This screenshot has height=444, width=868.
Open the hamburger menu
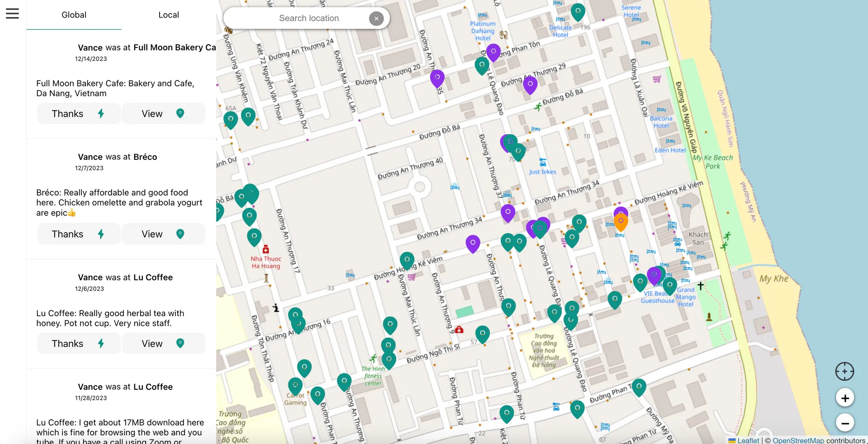click(x=12, y=14)
